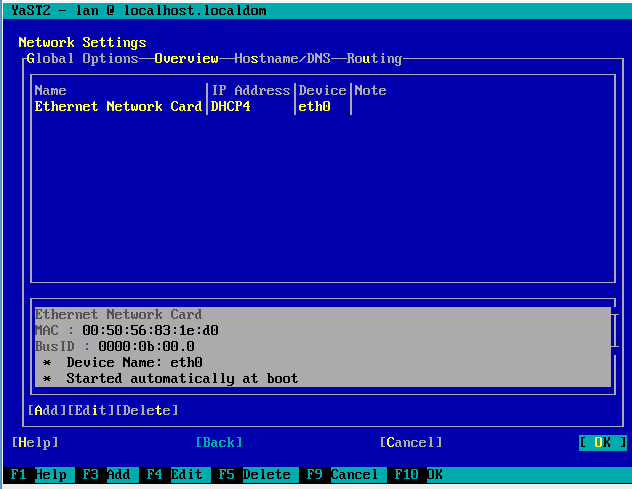Click the details pane scrollbar
This screenshot has height=489, width=632.
[615, 331]
